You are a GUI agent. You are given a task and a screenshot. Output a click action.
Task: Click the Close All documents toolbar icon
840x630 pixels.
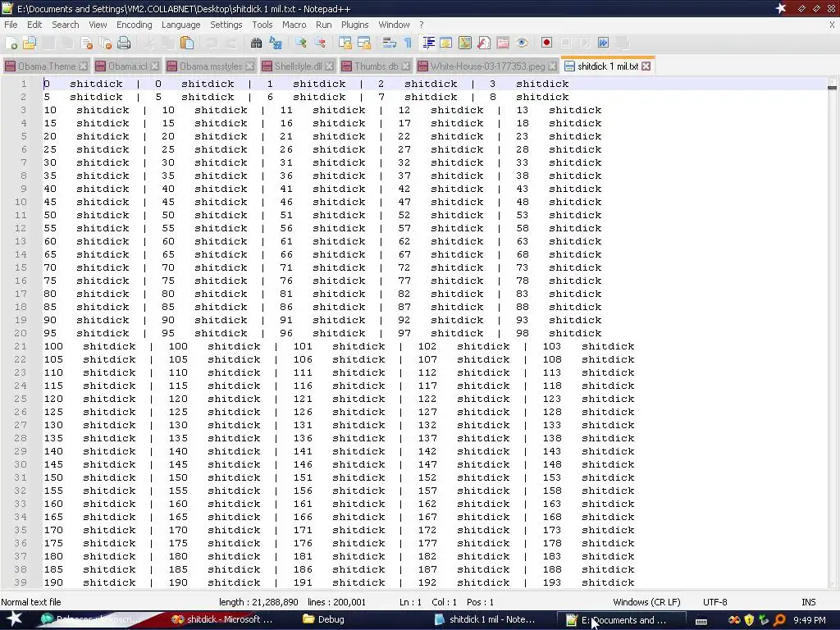(106, 43)
